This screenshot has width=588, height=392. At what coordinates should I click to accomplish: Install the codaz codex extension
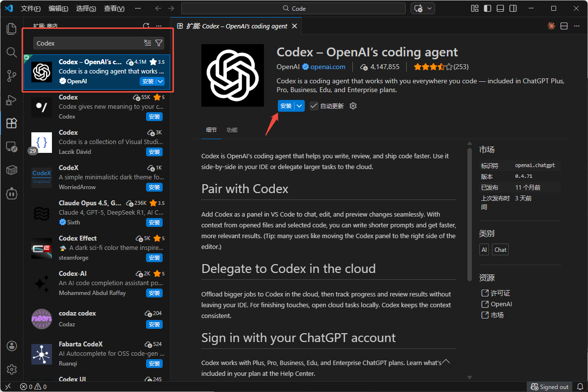[x=154, y=324]
